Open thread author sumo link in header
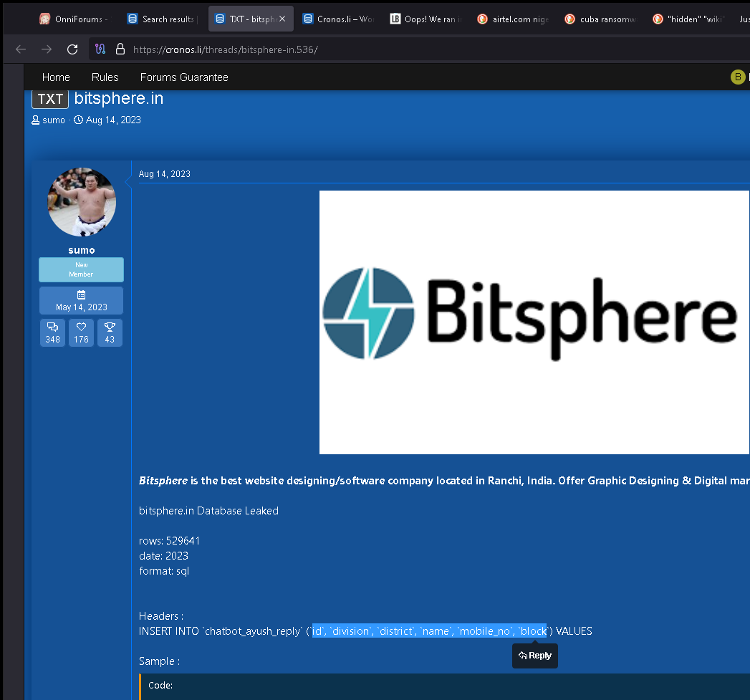750x700 pixels. (54, 120)
